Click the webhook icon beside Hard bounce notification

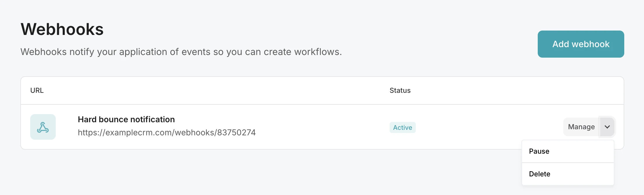[x=43, y=127]
